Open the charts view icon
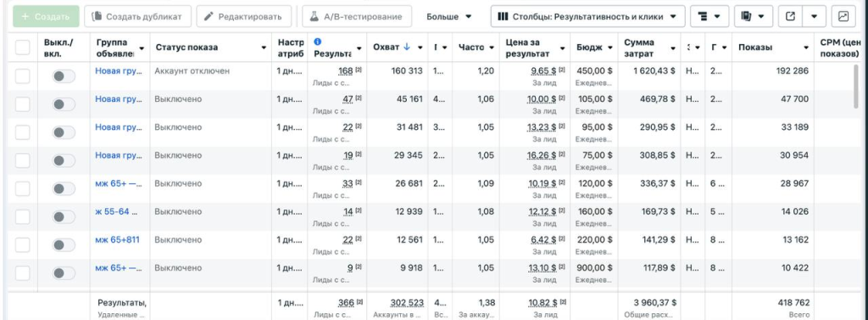Viewport: 868px width, 320px height. pyautogui.click(x=843, y=17)
